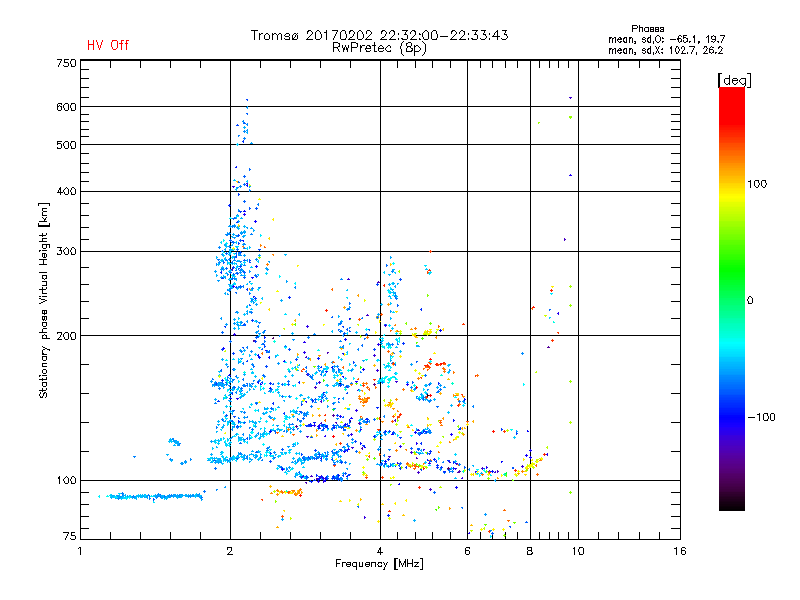Select the Tromsø date-time plot title
The width and height of the screenshot is (800, 600).
pos(379,35)
